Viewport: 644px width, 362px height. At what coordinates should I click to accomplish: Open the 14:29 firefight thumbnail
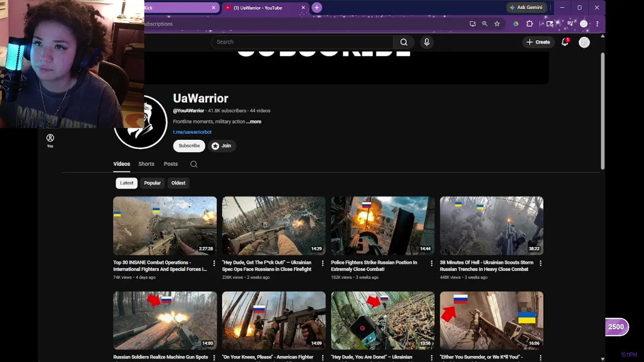pos(274,226)
